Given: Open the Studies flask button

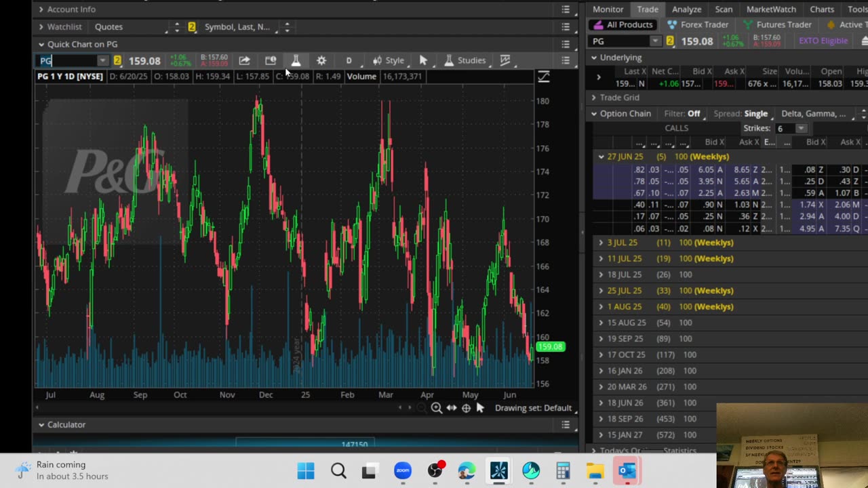Looking at the screenshot, I should pos(465,60).
